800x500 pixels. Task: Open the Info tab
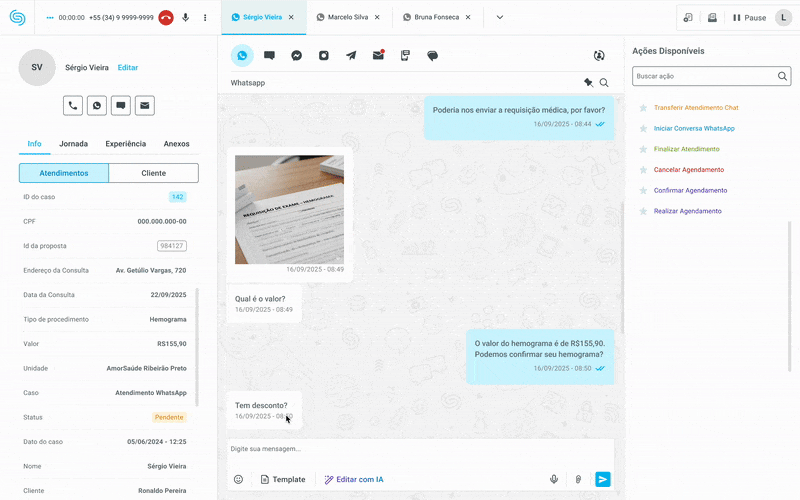(x=34, y=144)
